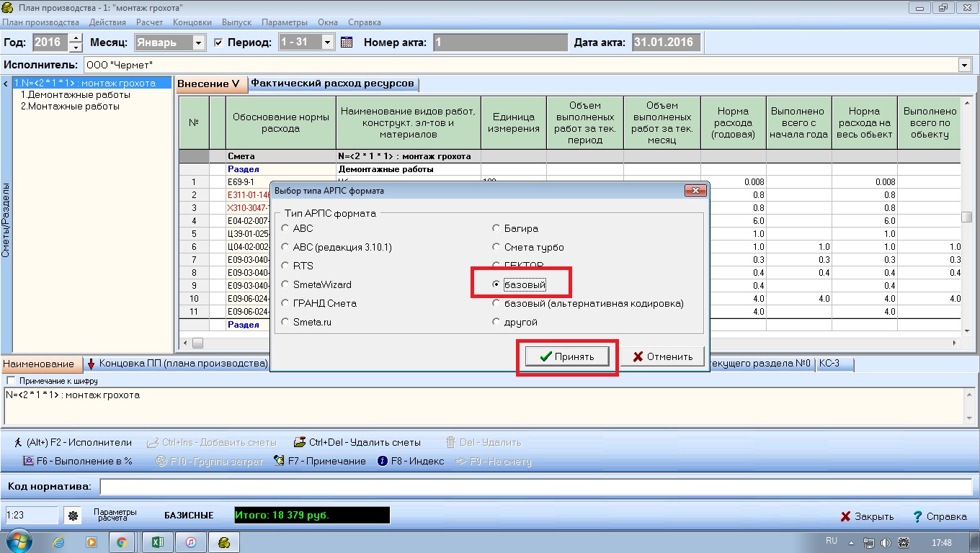Click the calendar icon beside Период

347,42
